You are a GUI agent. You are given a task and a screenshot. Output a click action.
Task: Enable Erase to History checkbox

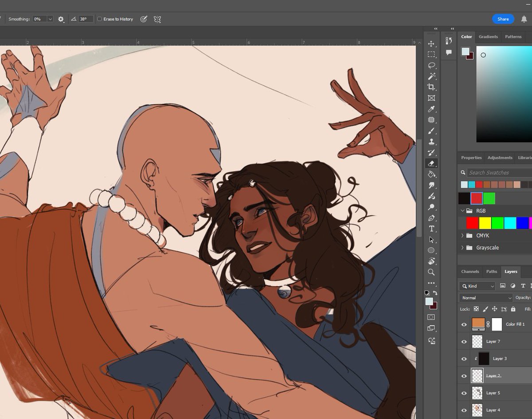coord(99,19)
